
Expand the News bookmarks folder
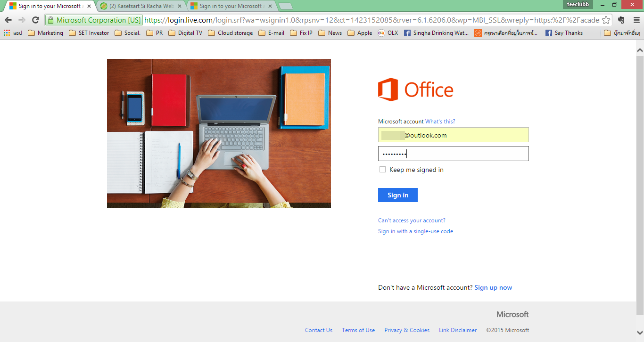pyautogui.click(x=330, y=33)
